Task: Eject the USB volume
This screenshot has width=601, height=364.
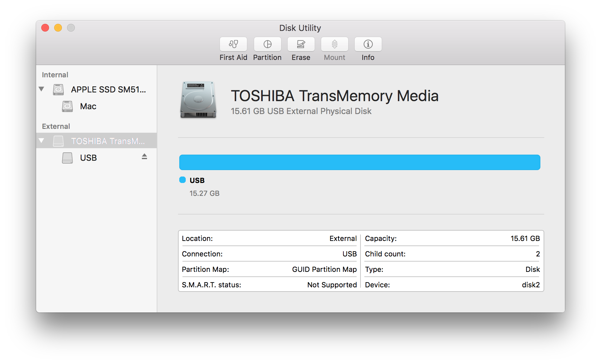Action: click(x=144, y=157)
